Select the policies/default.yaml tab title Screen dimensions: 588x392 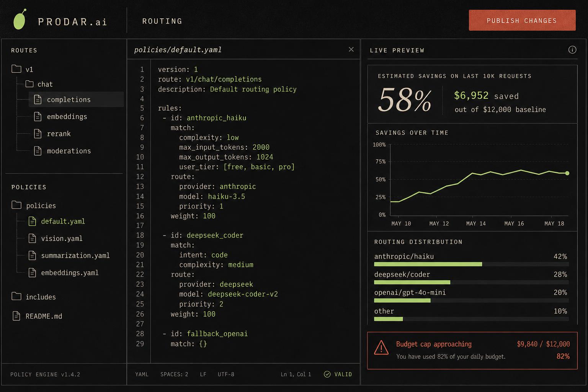point(178,50)
